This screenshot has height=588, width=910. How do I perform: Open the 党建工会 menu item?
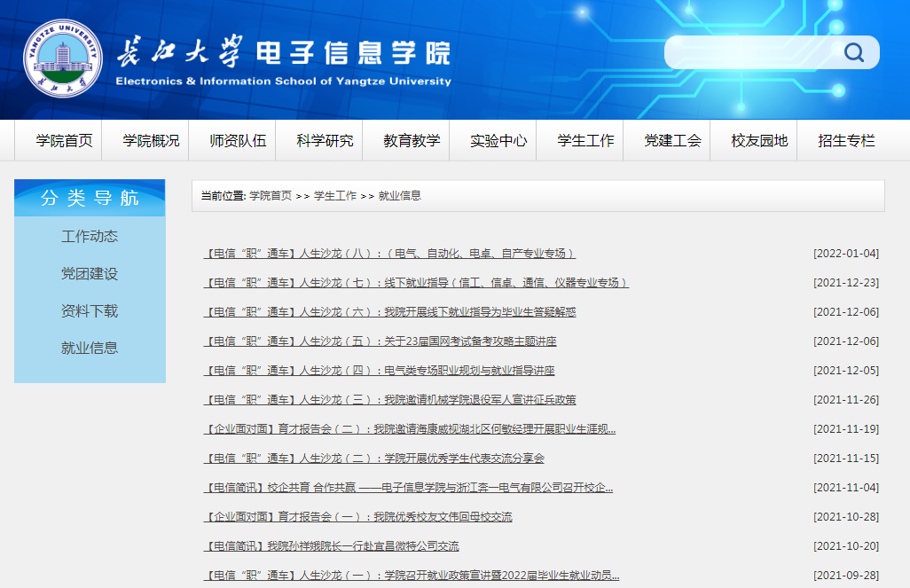[666, 140]
